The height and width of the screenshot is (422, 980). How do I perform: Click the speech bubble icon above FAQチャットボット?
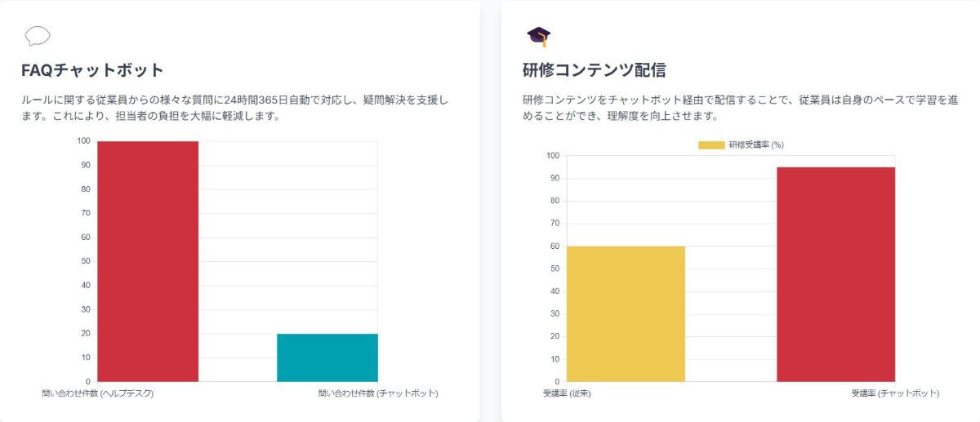[x=38, y=36]
